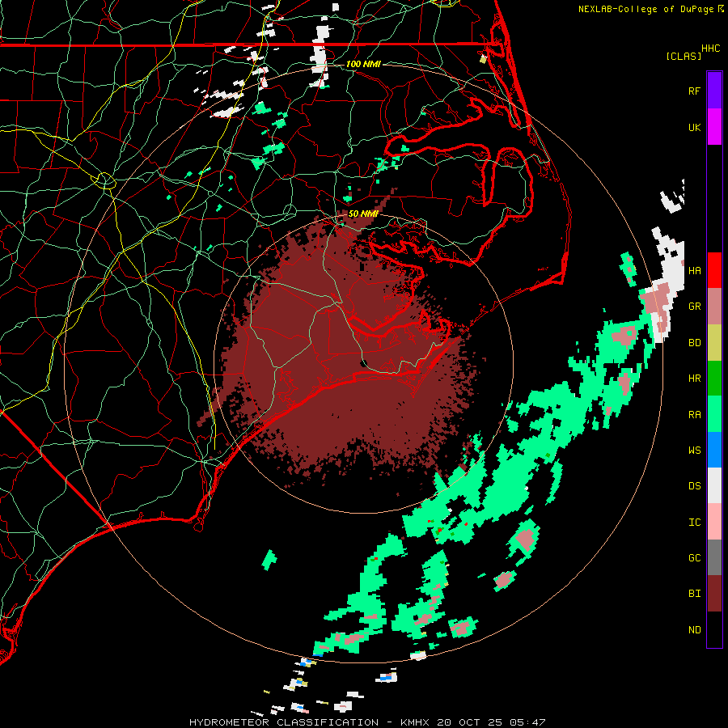Click the IC light pink legend swatch

click(714, 522)
